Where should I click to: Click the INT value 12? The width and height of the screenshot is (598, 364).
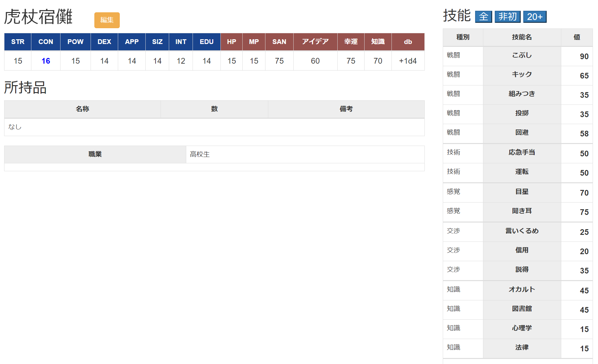[x=181, y=61]
